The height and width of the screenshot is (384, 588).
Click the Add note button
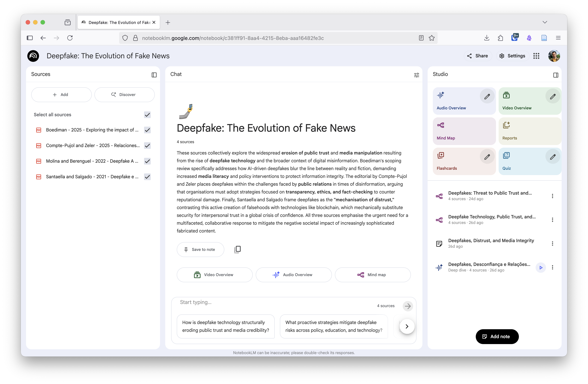pyautogui.click(x=497, y=336)
